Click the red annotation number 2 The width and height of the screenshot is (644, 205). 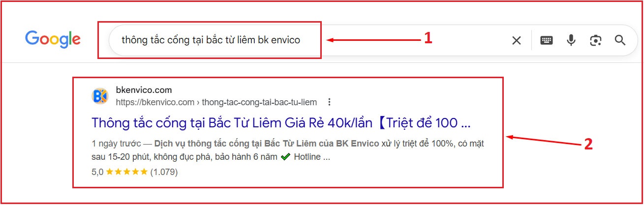click(x=588, y=144)
